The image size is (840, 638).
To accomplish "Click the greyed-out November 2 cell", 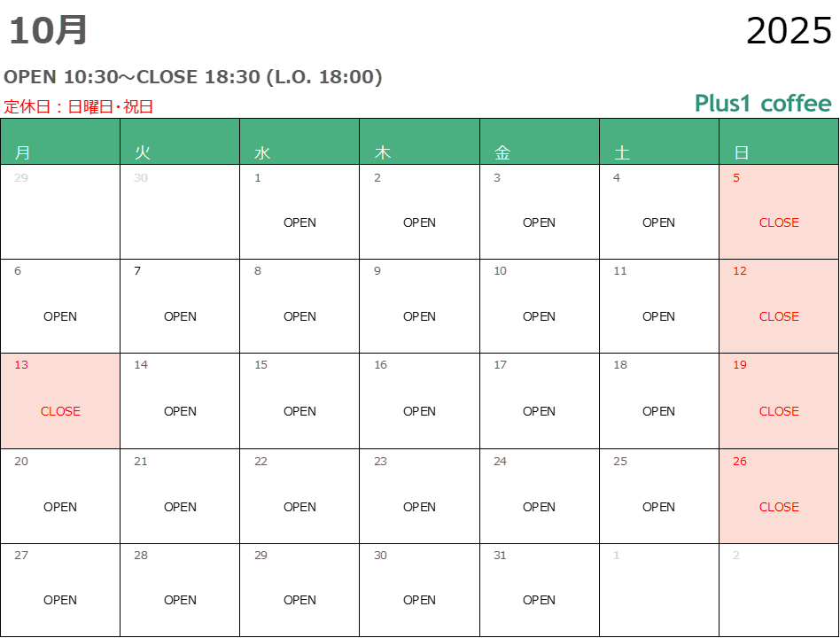I will click(x=779, y=590).
